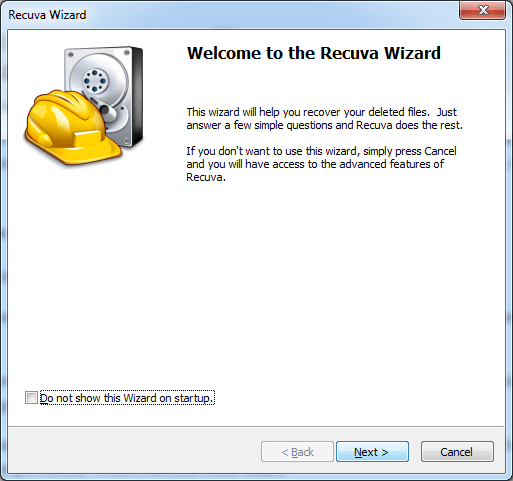The height and width of the screenshot is (481, 513).
Task: Click the "Welcome to the Recuva Wizard" heading
Action: tap(314, 53)
